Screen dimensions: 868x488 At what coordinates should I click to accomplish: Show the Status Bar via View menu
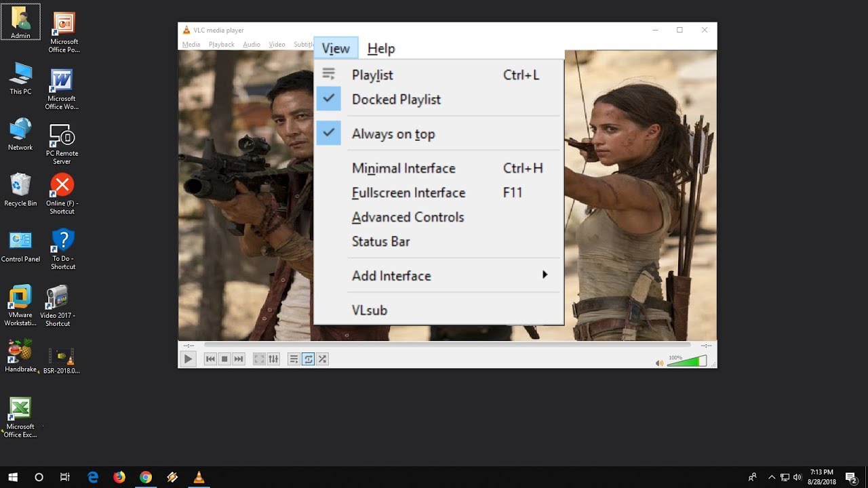tap(439, 241)
